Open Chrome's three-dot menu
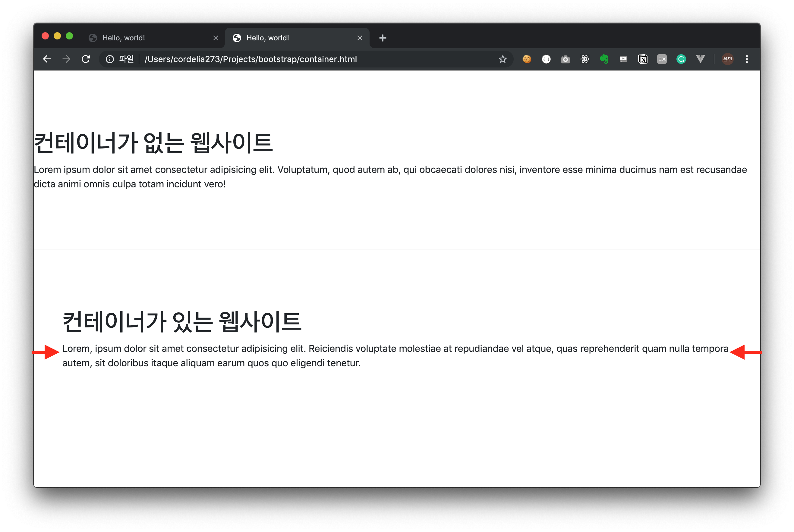 pos(747,59)
